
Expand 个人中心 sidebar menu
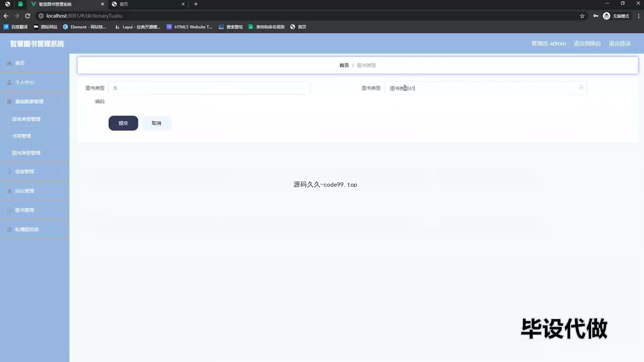click(x=35, y=82)
